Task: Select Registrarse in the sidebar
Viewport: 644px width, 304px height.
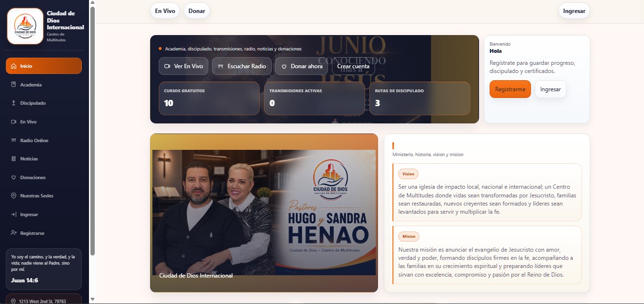Action: point(44,233)
